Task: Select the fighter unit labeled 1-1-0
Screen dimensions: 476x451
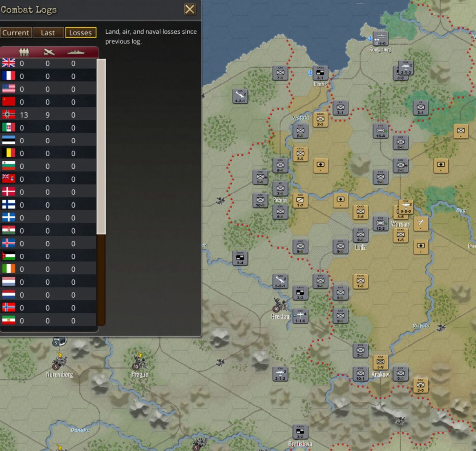Action: [300, 316]
